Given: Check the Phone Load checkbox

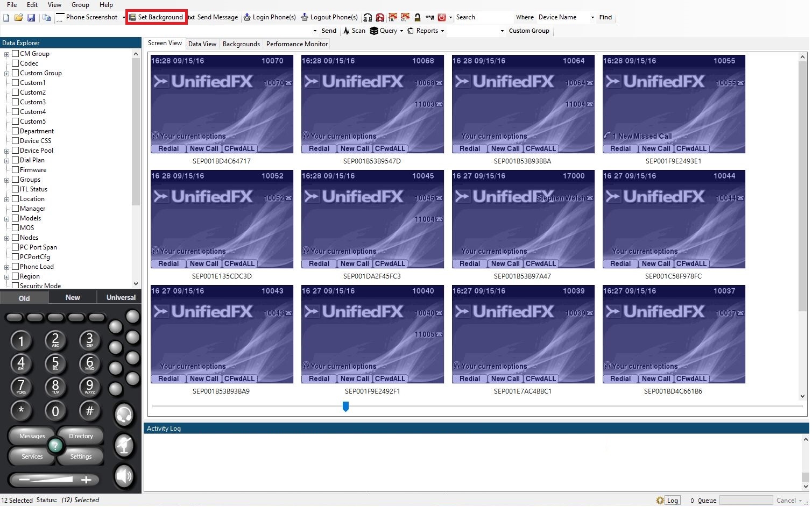Looking at the screenshot, I should point(16,267).
